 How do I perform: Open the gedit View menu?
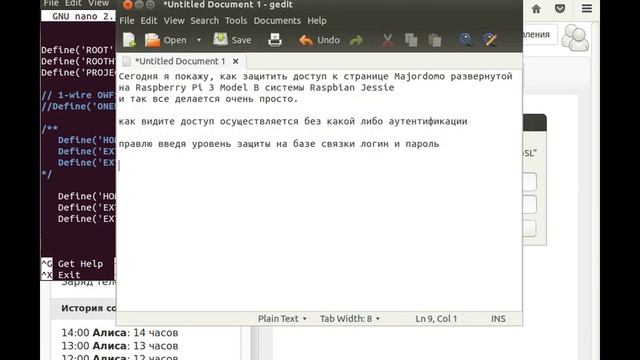click(x=174, y=20)
